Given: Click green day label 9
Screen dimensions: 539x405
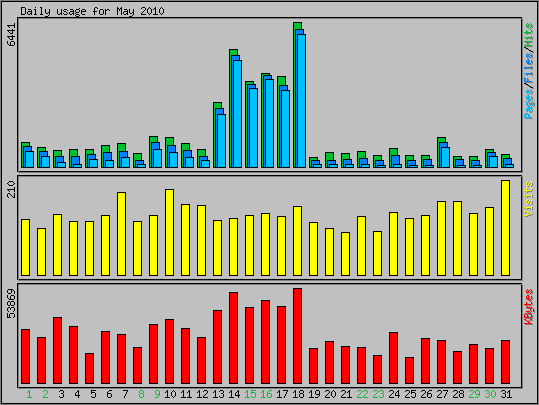Looking at the screenshot, I should pyautogui.click(x=157, y=394).
